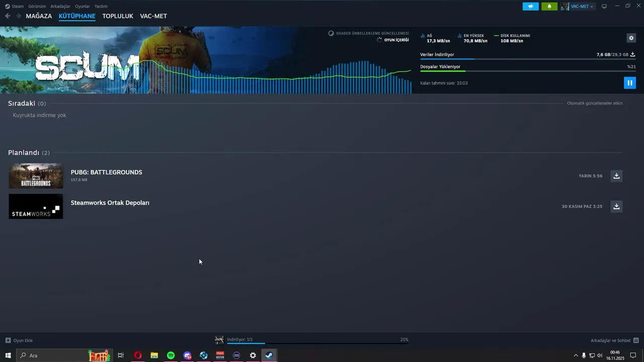The image size is (644, 362).
Task: Open Steamworks Ortak Depoları title
Action: (x=110, y=203)
